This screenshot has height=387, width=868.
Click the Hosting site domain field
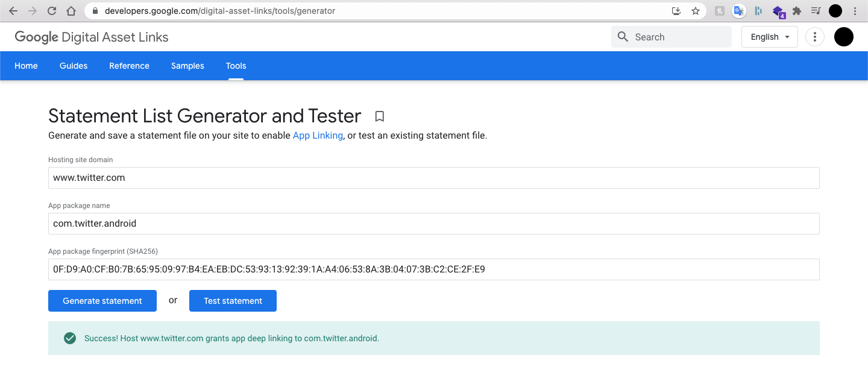point(434,178)
